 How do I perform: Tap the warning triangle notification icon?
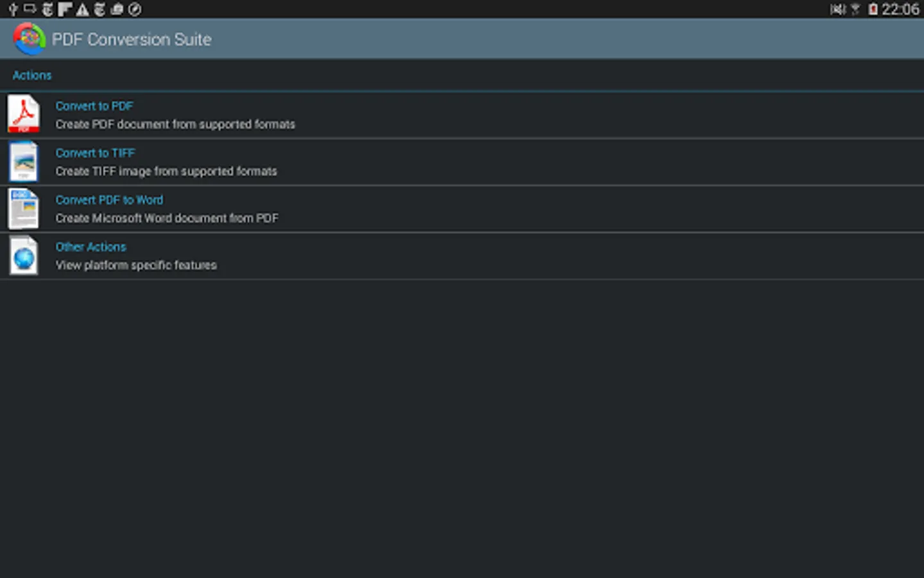pos(82,9)
